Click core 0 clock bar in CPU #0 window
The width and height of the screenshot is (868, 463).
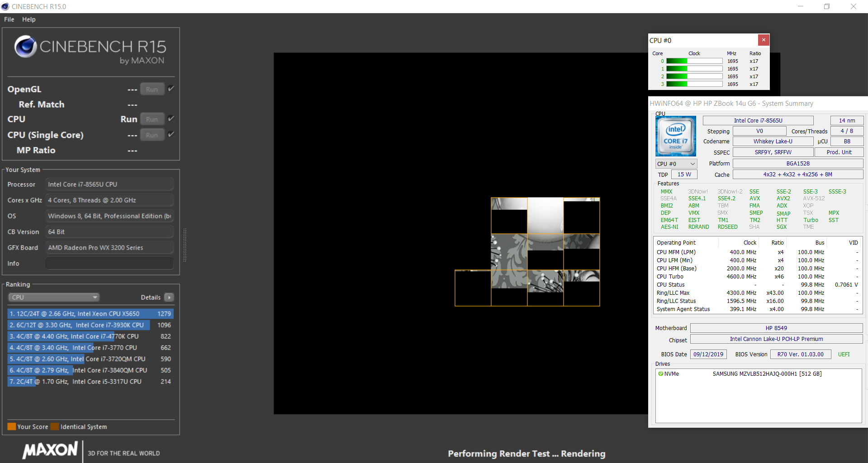(694, 61)
